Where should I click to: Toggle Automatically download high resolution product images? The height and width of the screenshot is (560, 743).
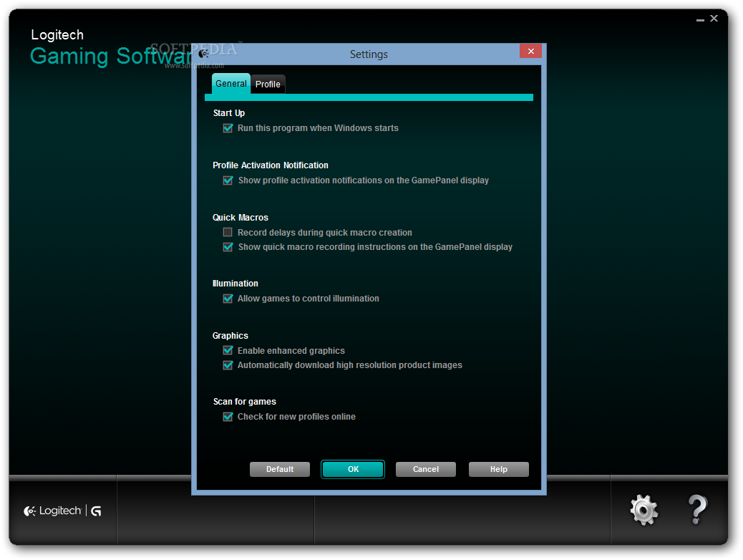(228, 365)
